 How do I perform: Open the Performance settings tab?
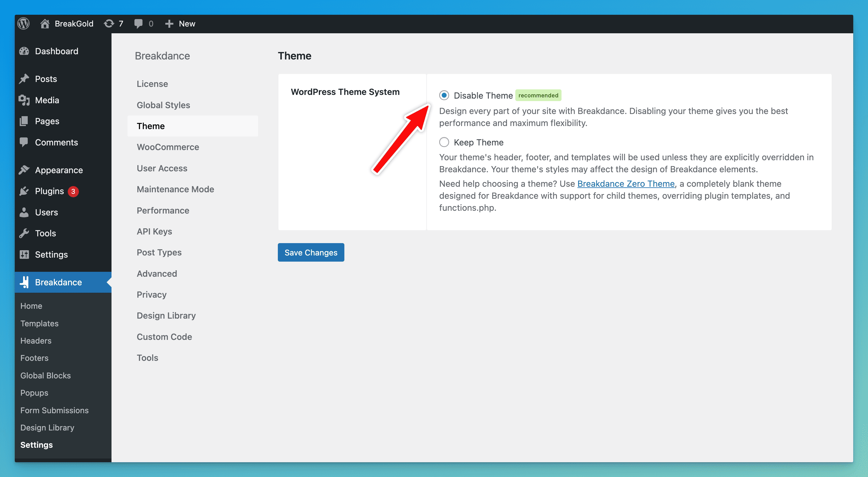193,210
